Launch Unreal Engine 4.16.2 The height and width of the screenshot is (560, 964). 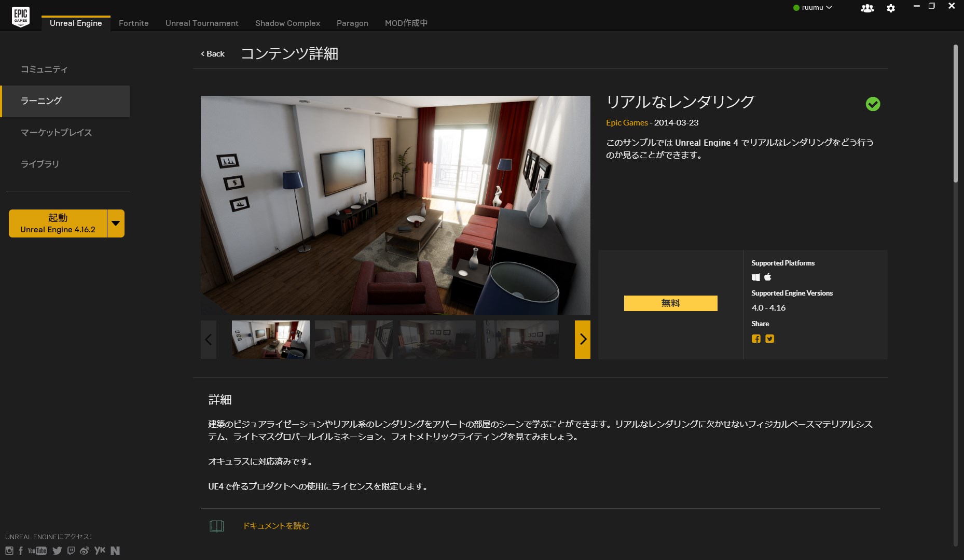tap(58, 223)
